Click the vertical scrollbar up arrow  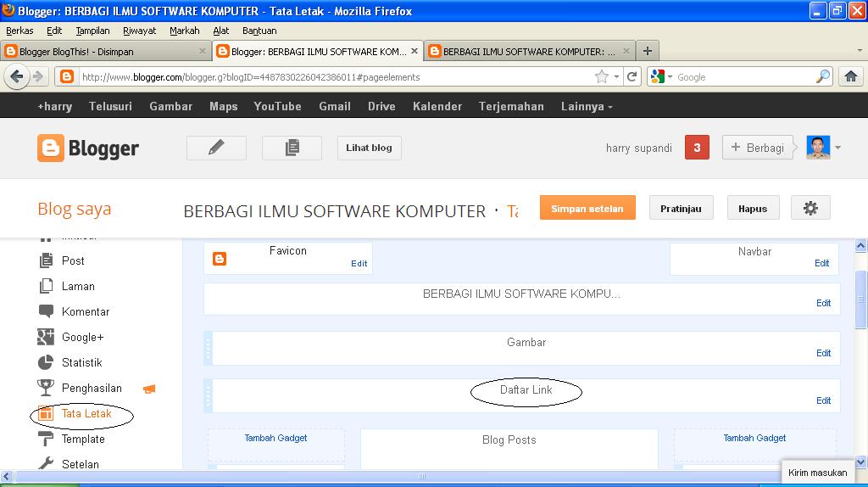point(861,245)
